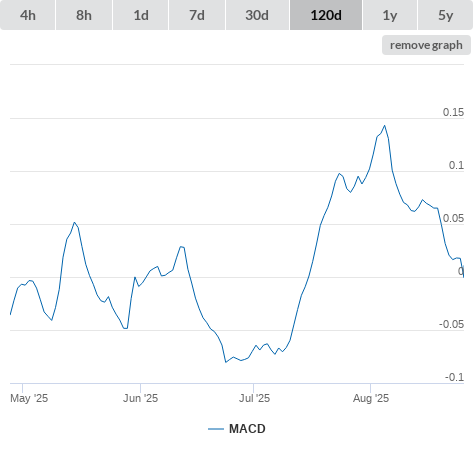Show the 1y time range
Screen dimensions: 474x455
point(390,15)
